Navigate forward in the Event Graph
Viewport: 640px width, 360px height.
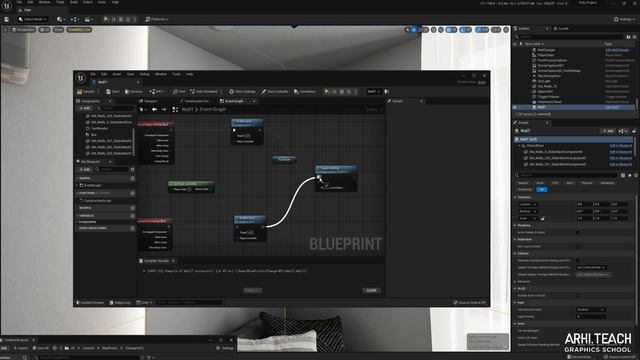pyautogui.click(x=164, y=109)
